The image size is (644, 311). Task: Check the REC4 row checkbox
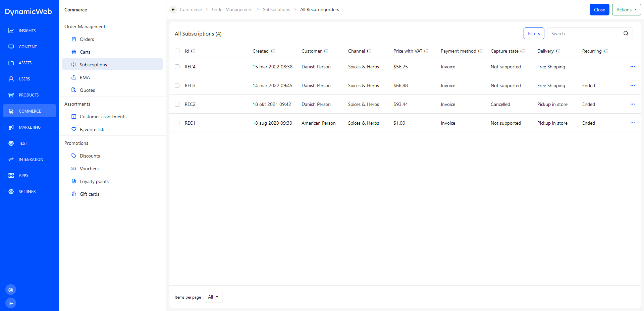[177, 67]
